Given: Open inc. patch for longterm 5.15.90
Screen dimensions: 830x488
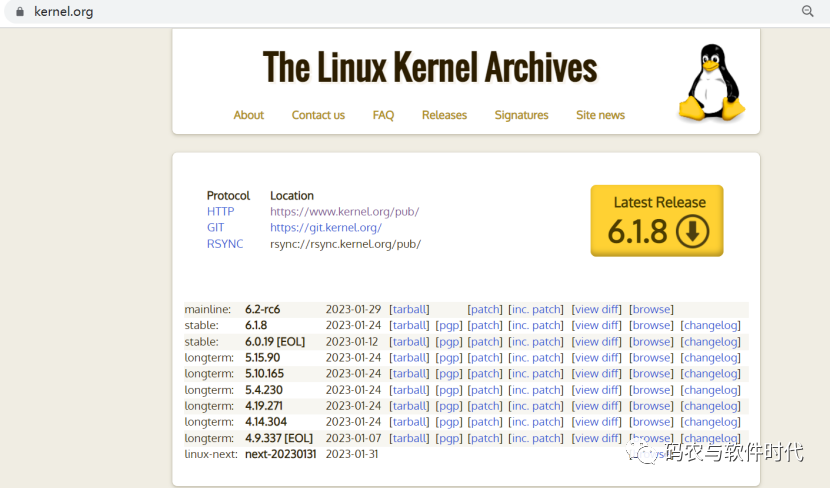Looking at the screenshot, I should [x=536, y=357].
